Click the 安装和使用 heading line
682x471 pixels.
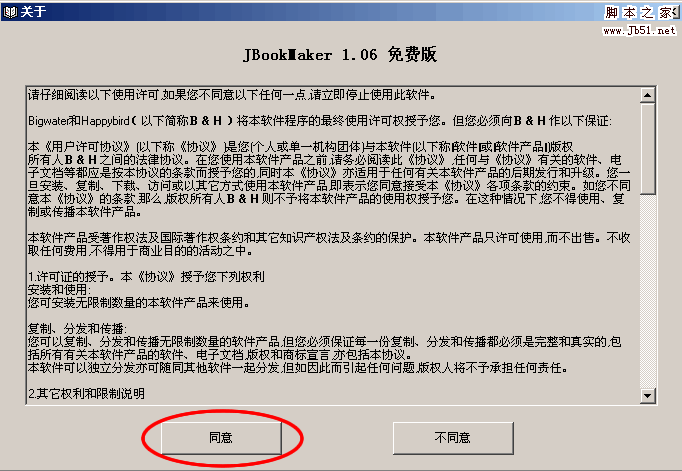59,290
